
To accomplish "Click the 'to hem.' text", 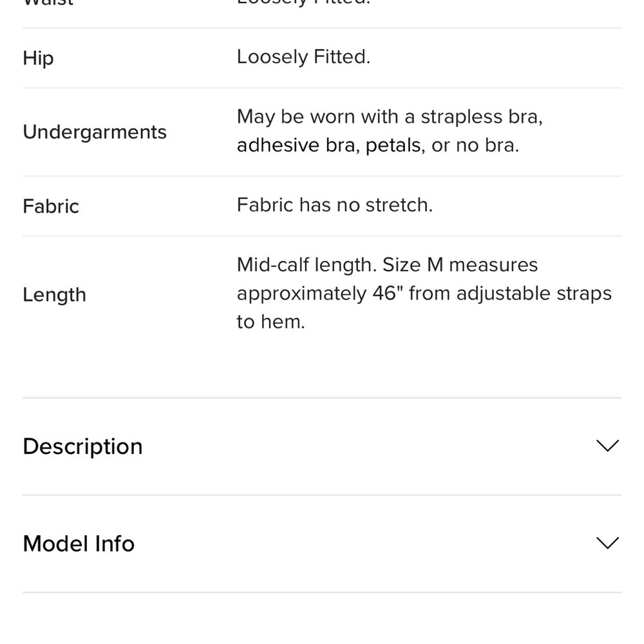I will point(270,321).
